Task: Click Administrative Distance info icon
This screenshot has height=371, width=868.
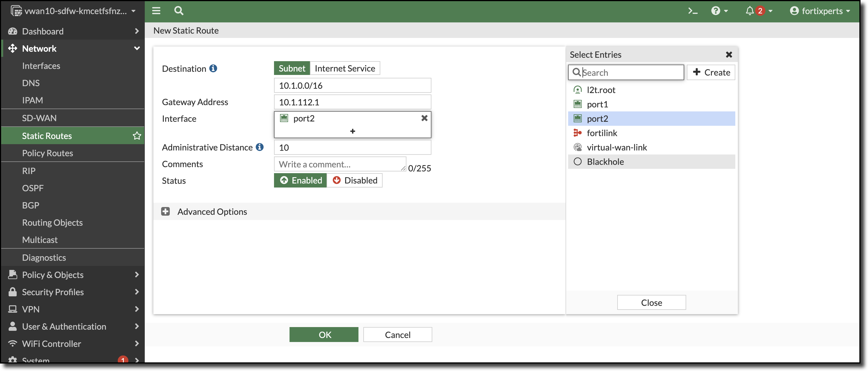Action: coord(259,147)
